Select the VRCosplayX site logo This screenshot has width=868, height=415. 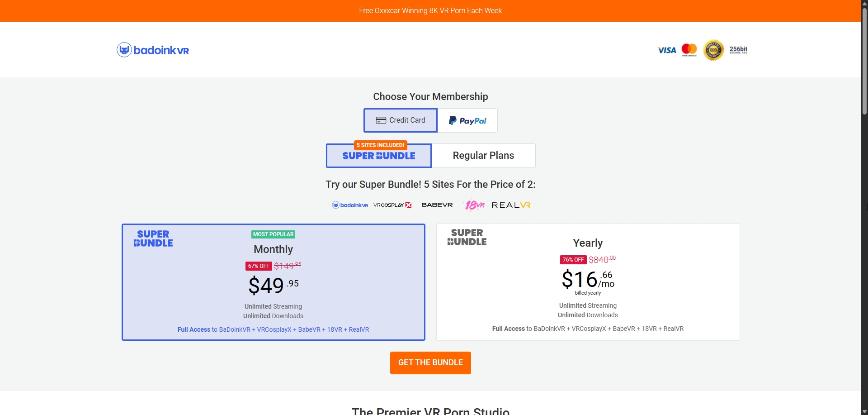coord(392,205)
